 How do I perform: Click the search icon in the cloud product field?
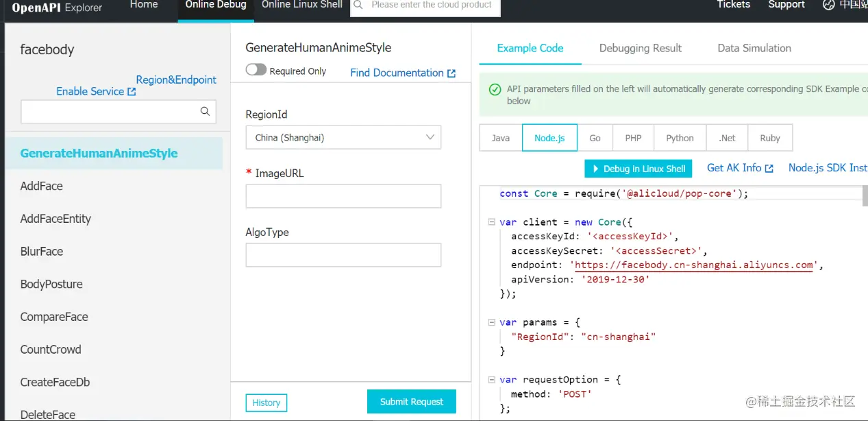pos(358,5)
